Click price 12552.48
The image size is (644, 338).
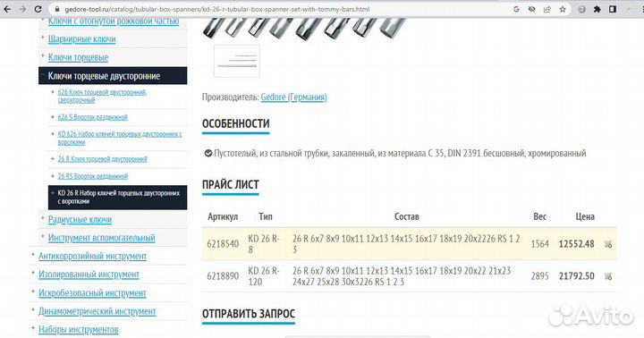577,244
